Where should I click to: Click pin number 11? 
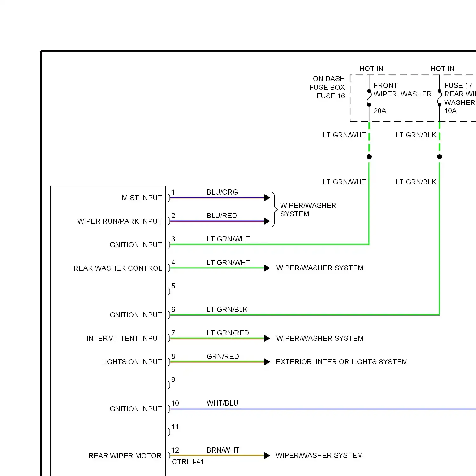(175, 426)
